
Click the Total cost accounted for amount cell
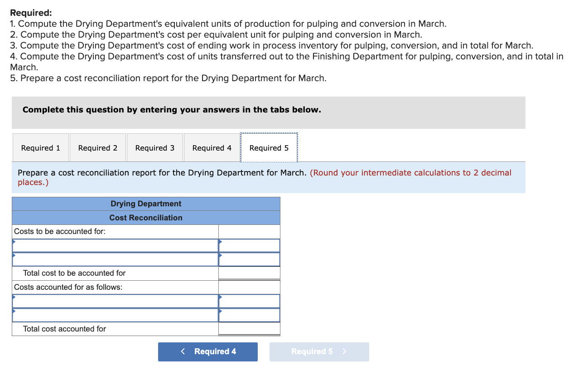click(x=249, y=329)
